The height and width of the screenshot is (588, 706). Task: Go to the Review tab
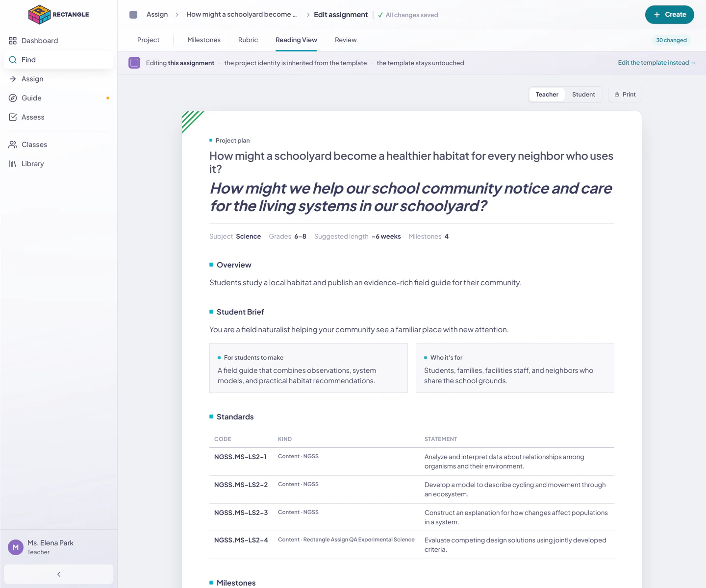(346, 40)
